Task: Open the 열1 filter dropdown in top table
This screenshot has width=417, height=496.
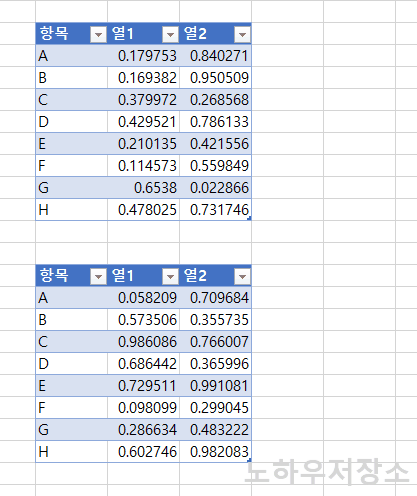Action: (170, 34)
